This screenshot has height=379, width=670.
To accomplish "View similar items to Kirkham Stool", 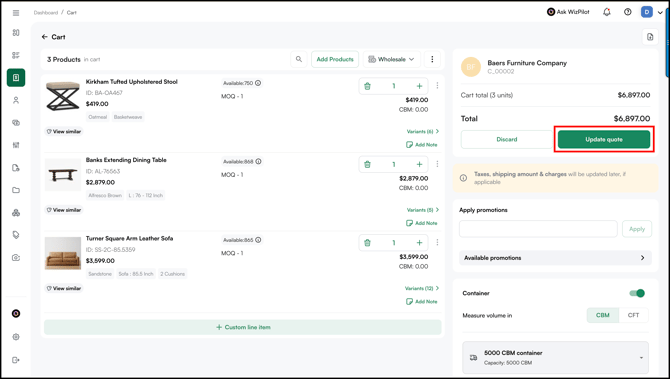I will tap(64, 132).
